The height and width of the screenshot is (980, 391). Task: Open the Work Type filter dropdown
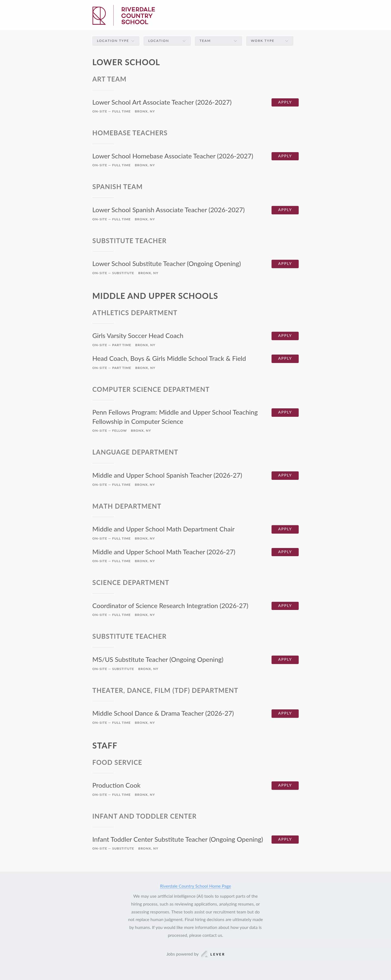point(269,41)
